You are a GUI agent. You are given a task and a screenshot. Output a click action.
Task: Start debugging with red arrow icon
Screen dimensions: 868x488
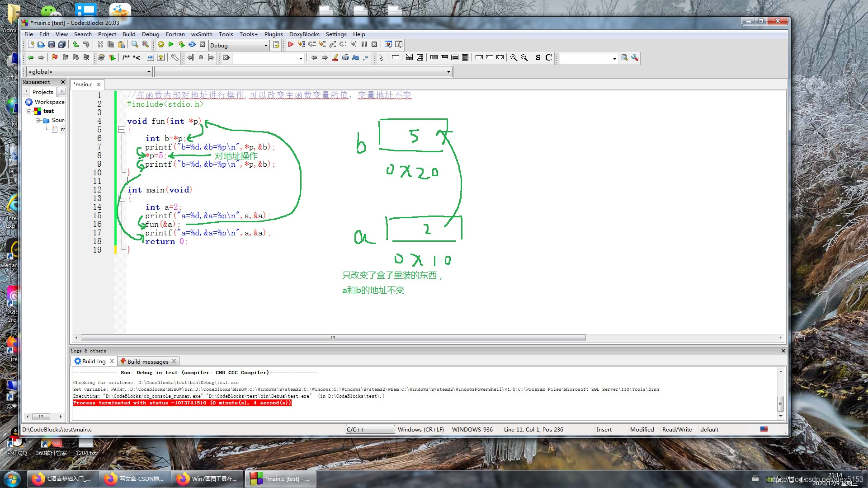(291, 44)
